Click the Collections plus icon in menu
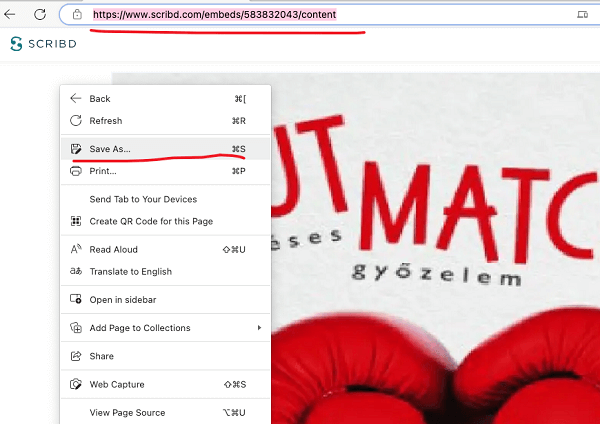Screen dimensions: 600x424 pyautogui.click(x=76, y=328)
